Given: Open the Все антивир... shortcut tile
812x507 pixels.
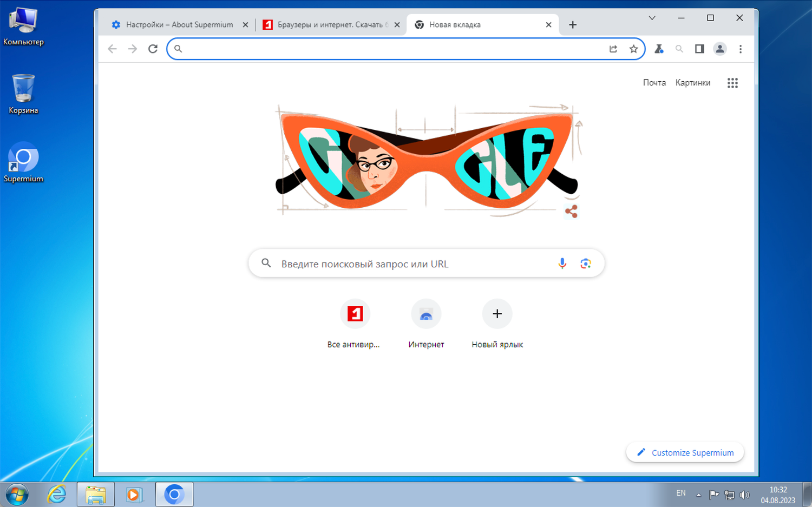Looking at the screenshot, I should (x=354, y=324).
